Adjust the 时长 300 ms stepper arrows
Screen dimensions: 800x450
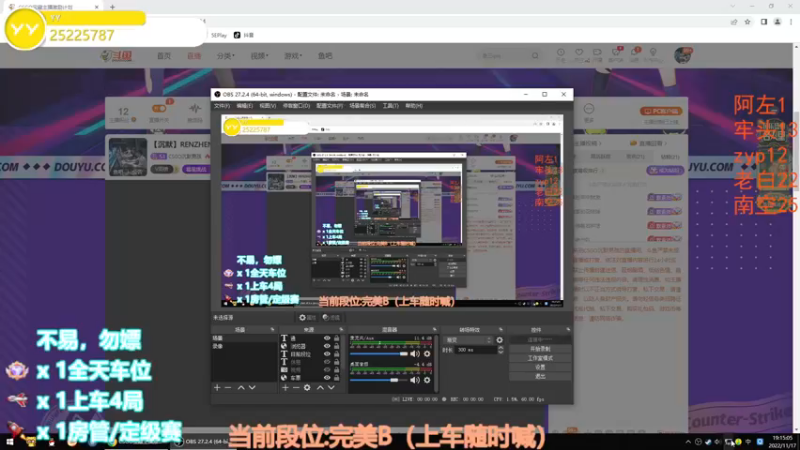tap(501, 350)
